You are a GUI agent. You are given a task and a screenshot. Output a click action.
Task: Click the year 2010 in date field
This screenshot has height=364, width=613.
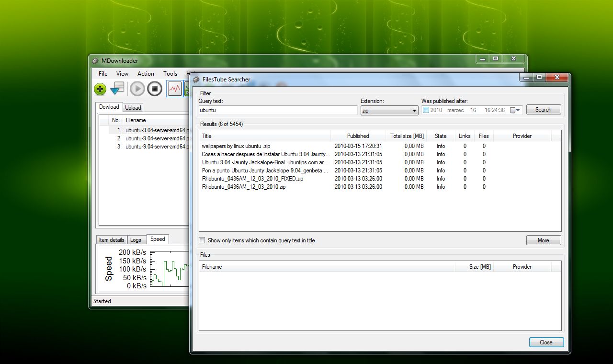click(x=436, y=110)
